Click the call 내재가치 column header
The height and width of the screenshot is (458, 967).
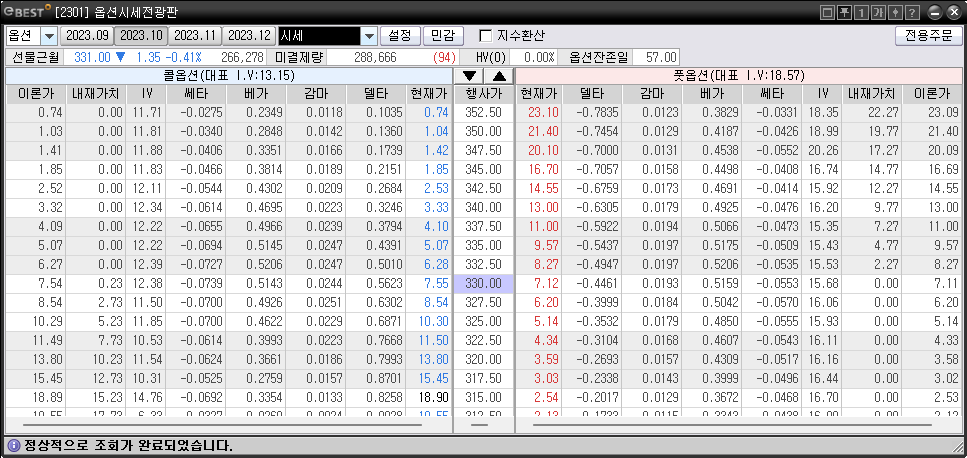tap(96, 94)
